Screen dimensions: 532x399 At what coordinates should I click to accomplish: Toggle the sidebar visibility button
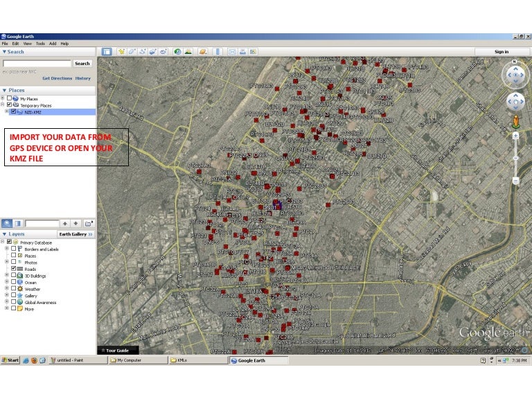pos(107,51)
